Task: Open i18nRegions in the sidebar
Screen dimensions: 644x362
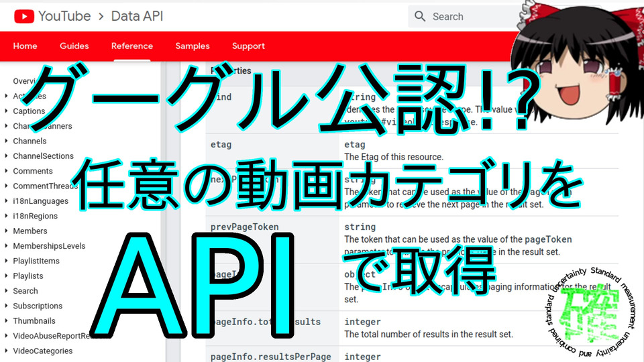Action: 36,216
